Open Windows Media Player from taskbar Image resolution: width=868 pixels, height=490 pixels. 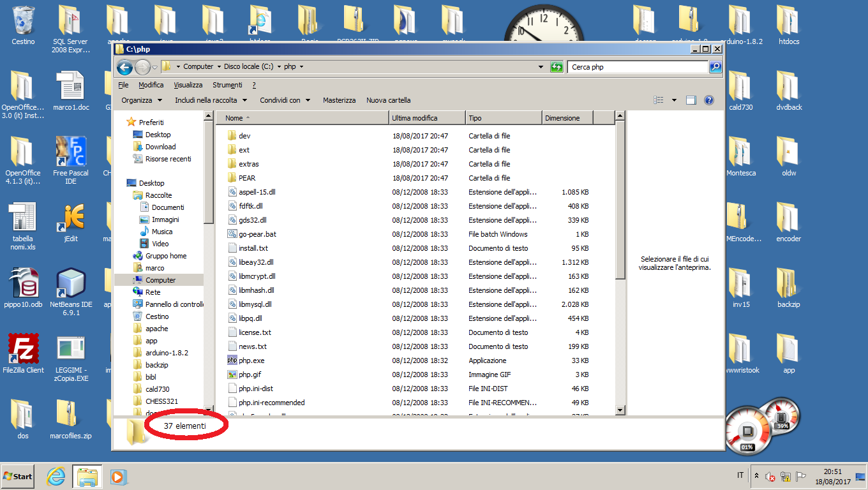117,476
